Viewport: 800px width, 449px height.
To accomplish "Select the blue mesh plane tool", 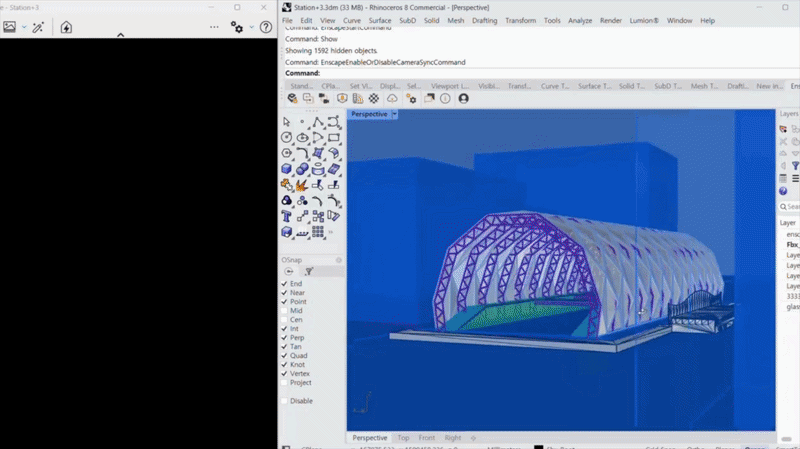I will coord(334,169).
